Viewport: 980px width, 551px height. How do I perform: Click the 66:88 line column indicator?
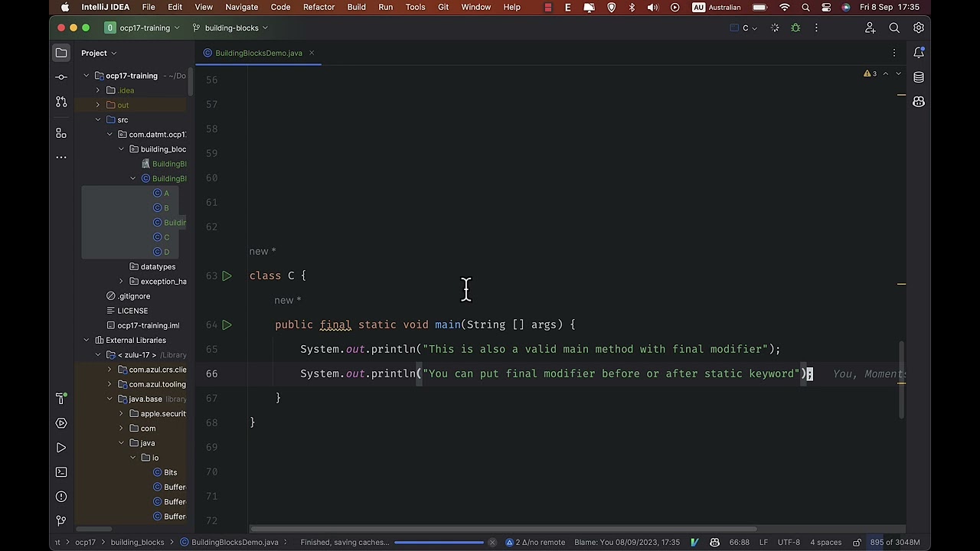(x=740, y=543)
